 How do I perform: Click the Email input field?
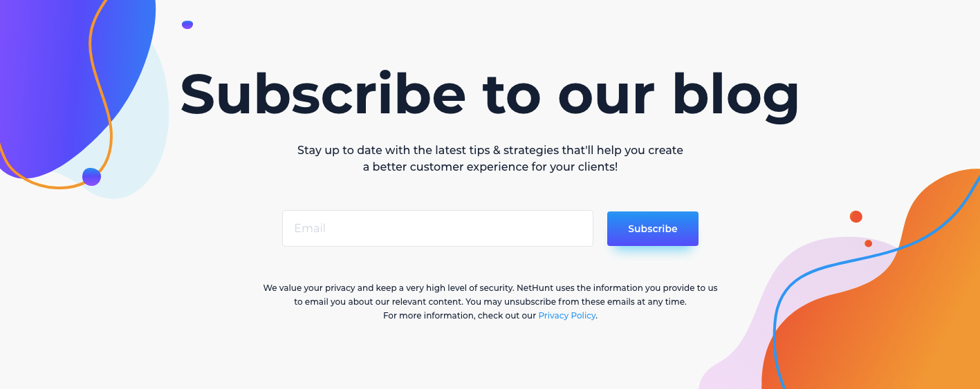pyautogui.click(x=437, y=228)
